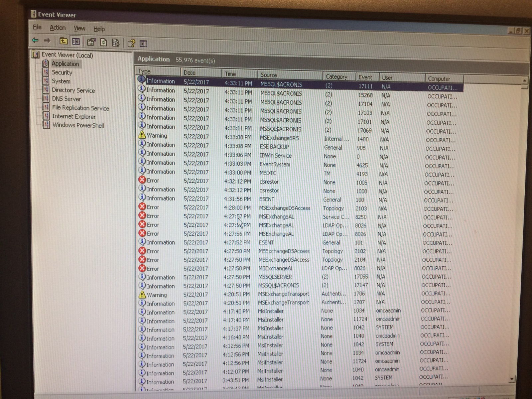Sort by the Category column header
The width and height of the screenshot is (532, 399).
339,76
